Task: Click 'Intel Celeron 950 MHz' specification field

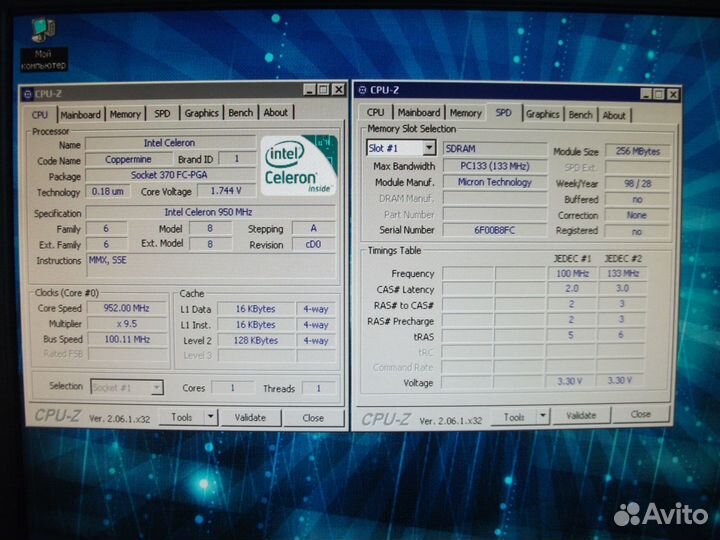Action: (x=209, y=212)
